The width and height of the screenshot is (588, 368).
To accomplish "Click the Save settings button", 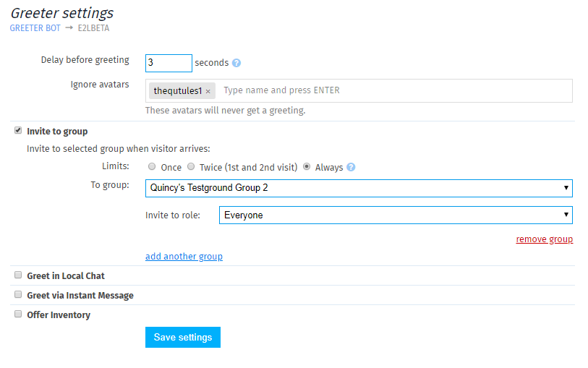I will pyautogui.click(x=183, y=337).
